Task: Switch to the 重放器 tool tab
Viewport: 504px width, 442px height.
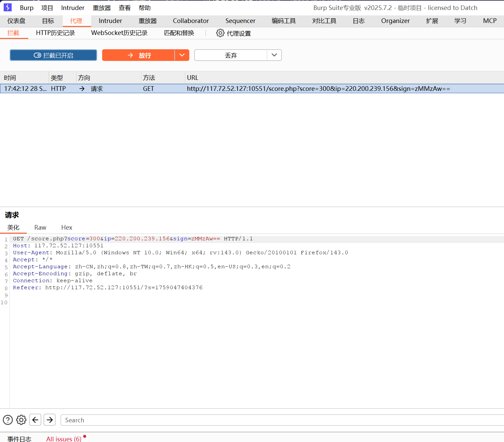Action: [x=148, y=21]
